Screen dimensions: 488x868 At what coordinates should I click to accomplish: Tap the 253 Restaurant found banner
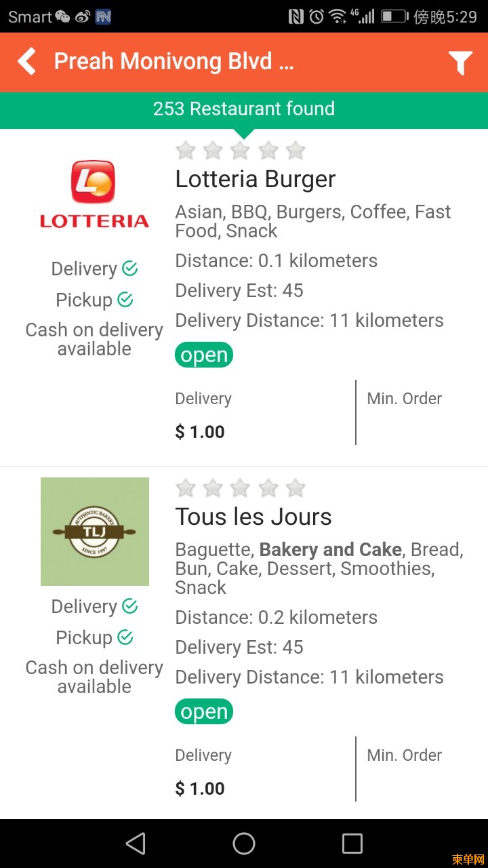[244, 109]
